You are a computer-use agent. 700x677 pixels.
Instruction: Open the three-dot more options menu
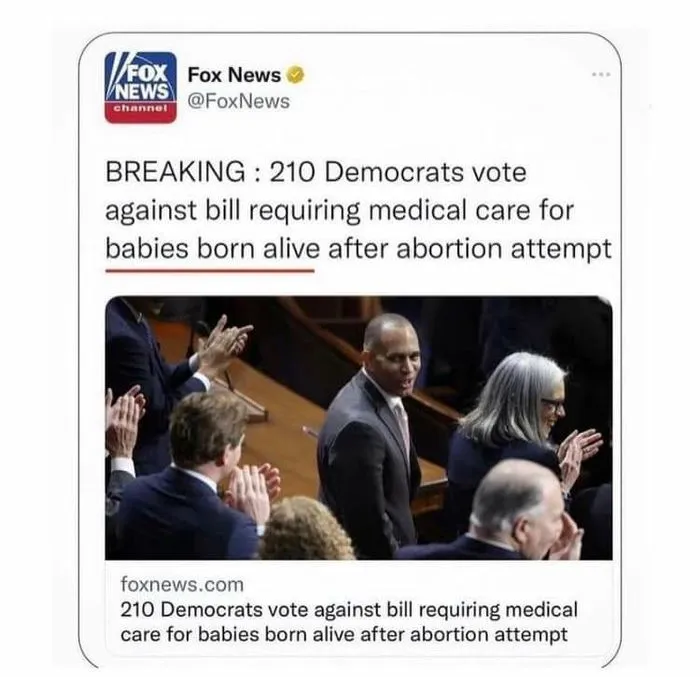pyautogui.click(x=601, y=74)
